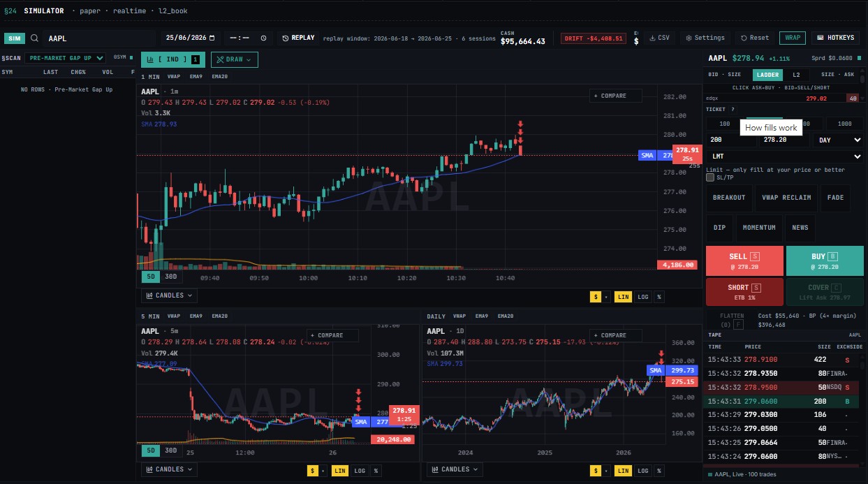This screenshot has width=868, height=484.
Task: Click the quantity field showing 200
Action: point(731,140)
